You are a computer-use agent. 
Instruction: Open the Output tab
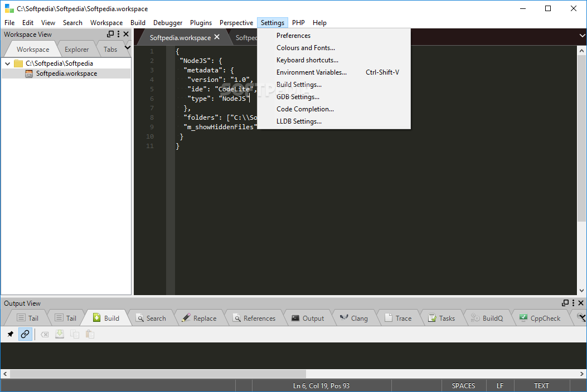(308, 318)
